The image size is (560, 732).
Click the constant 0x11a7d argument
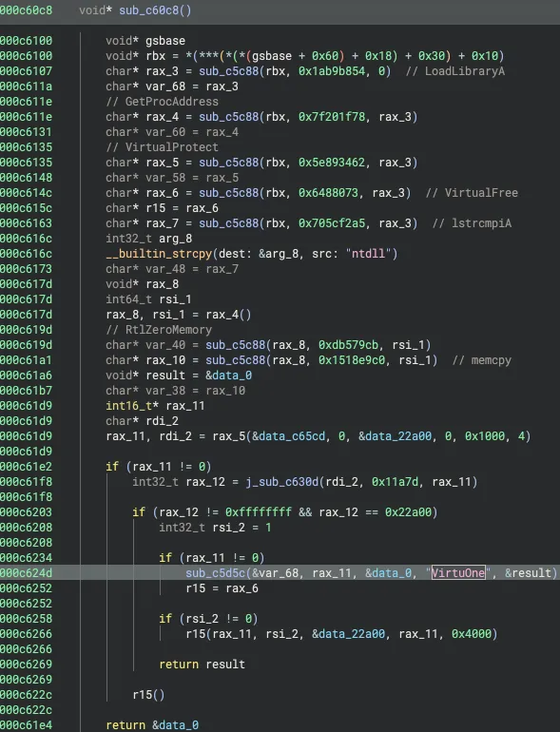point(395,482)
